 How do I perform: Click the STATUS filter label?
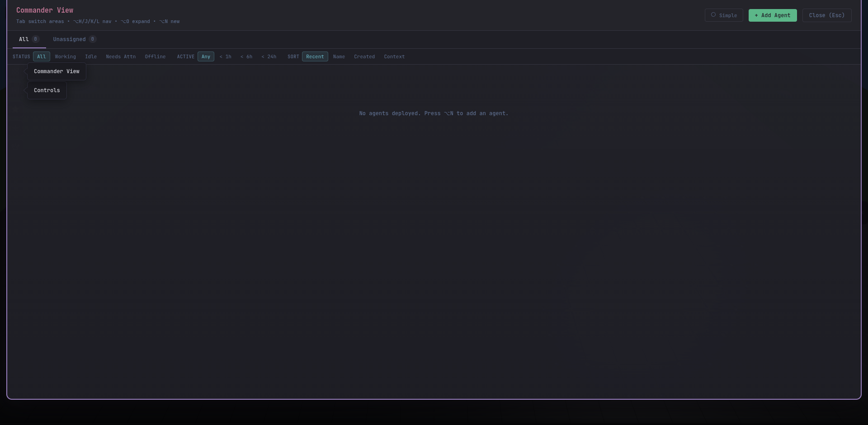[x=21, y=56]
